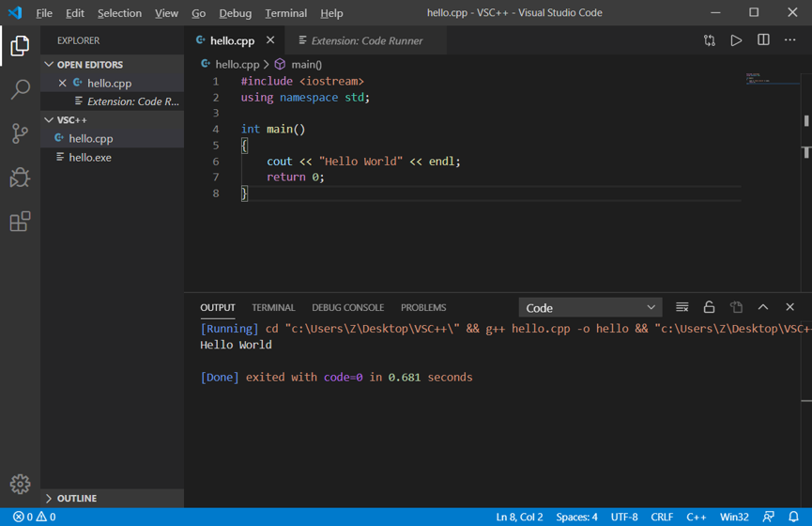Change indentation via Spaces: 4

(576, 517)
